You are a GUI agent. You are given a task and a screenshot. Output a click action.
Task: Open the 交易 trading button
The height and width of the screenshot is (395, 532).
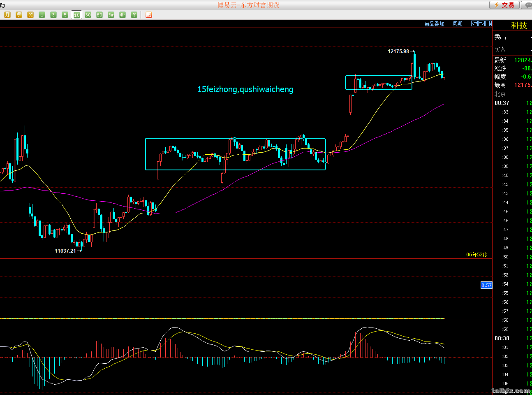(x=504, y=5)
